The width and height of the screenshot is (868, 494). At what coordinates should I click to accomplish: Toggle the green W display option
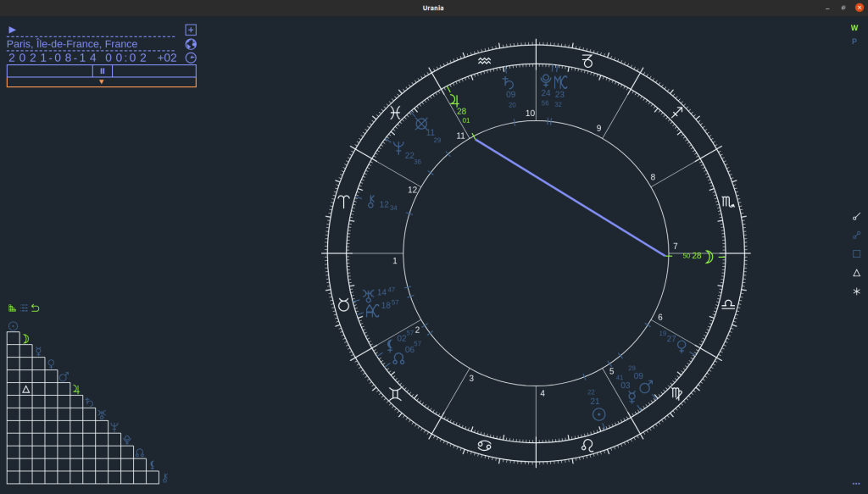853,28
